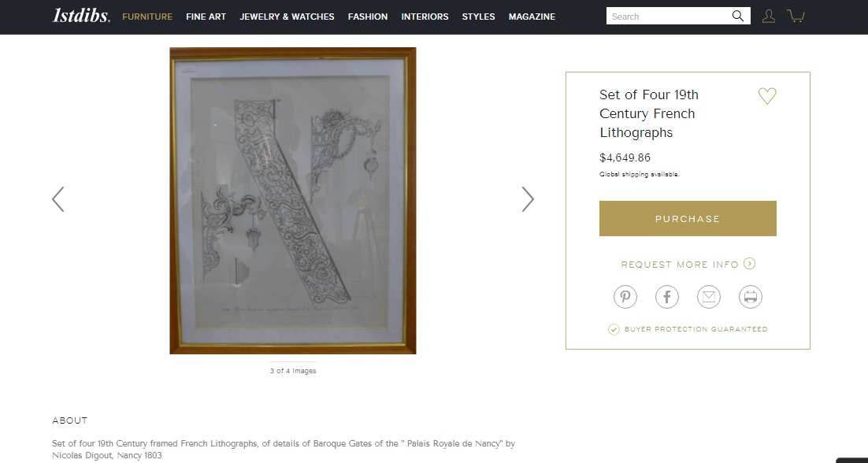Open the Furniture menu
The image size is (868, 463).
(147, 17)
